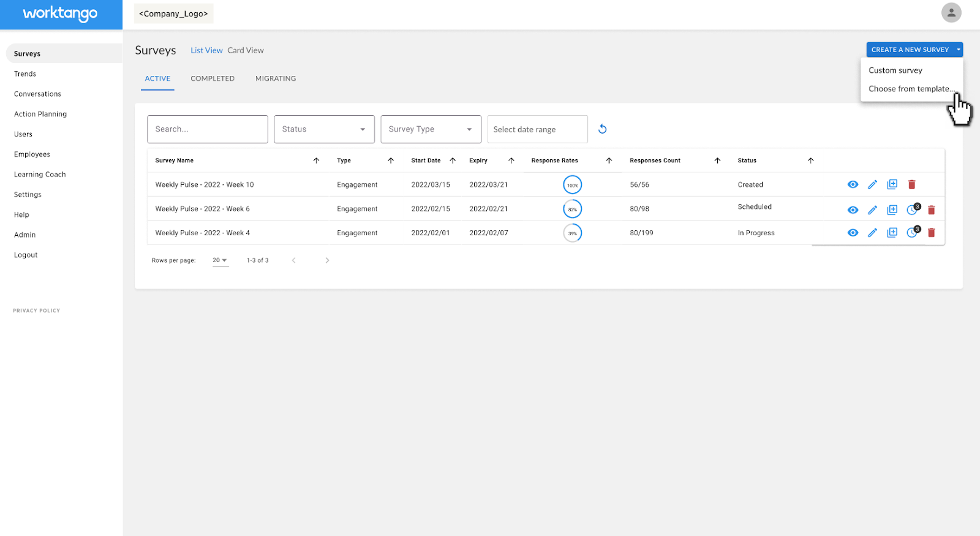Delete the Week 10 survey
The width and height of the screenshot is (980, 536).
coord(911,184)
